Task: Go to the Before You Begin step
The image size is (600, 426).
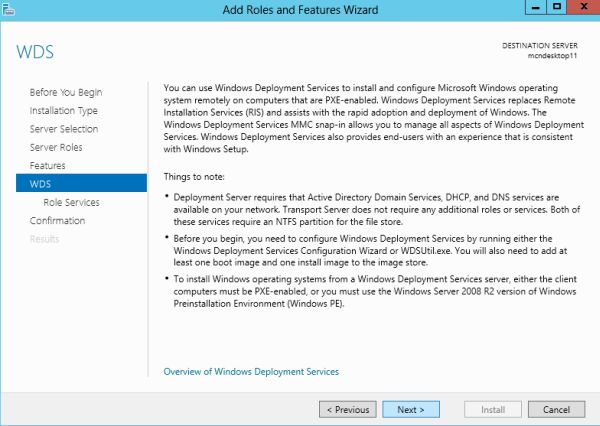Action: [x=66, y=93]
